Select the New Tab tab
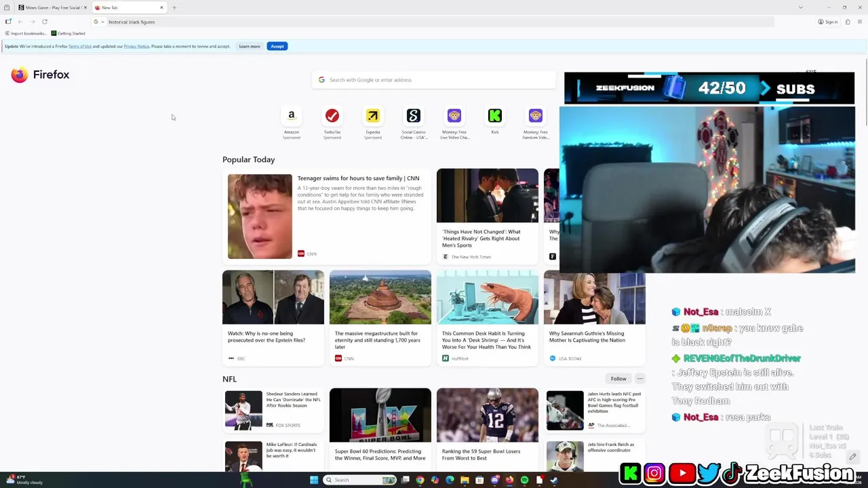 point(129,7)
